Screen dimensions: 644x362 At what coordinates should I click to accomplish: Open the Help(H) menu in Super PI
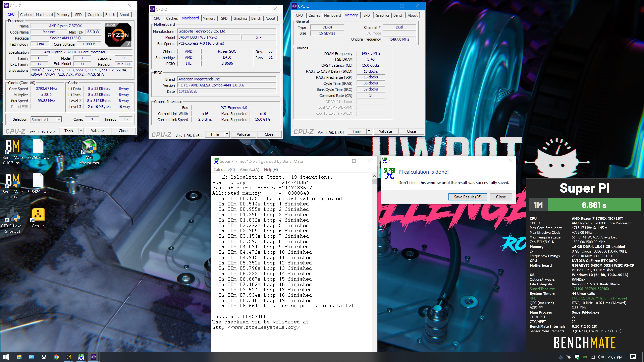coord(271,169)
